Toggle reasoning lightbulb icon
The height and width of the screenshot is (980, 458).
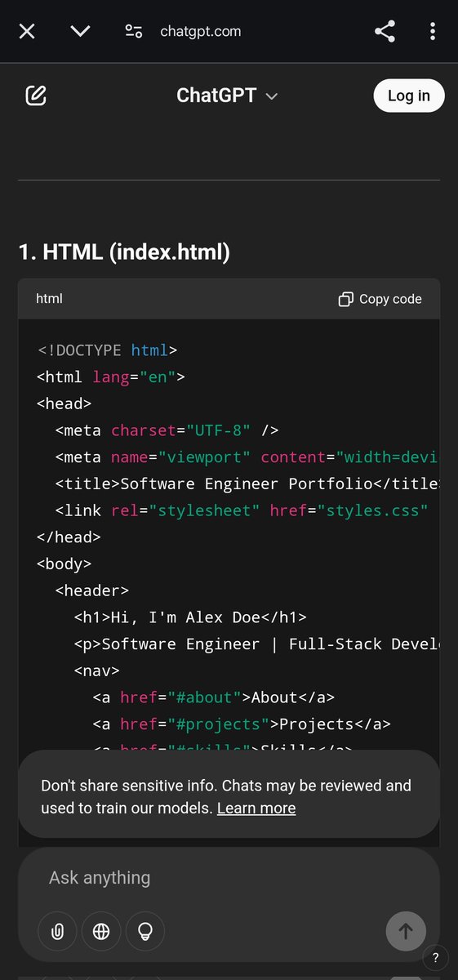pos(145,931)
